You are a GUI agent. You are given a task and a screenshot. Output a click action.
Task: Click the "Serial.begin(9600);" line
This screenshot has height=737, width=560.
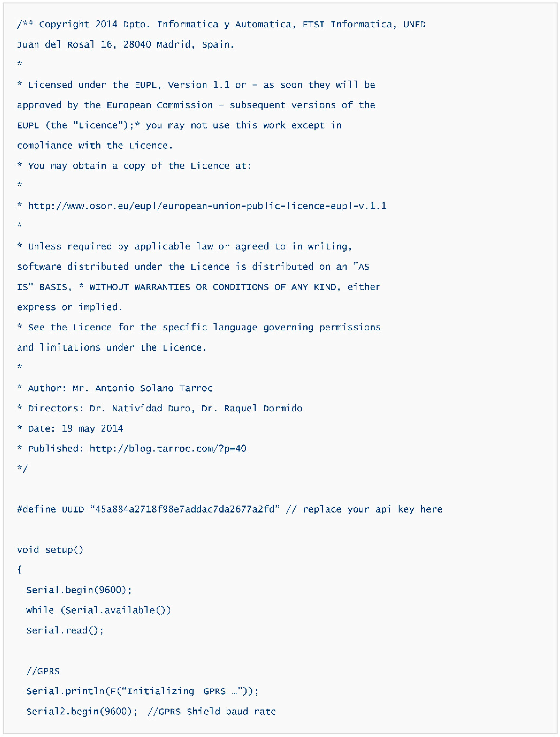79,590
